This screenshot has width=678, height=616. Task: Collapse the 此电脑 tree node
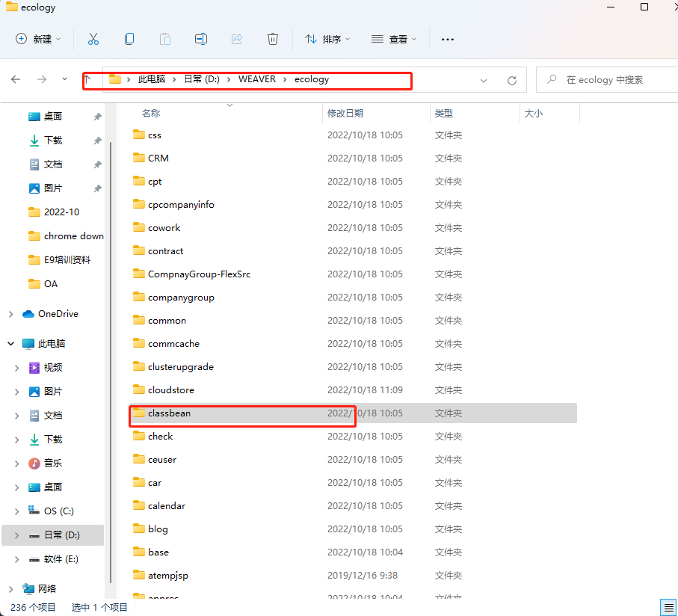coord(11,344)
